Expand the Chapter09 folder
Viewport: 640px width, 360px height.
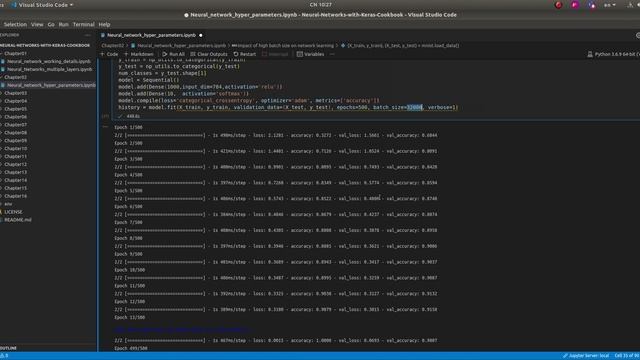tap(16, 141)
